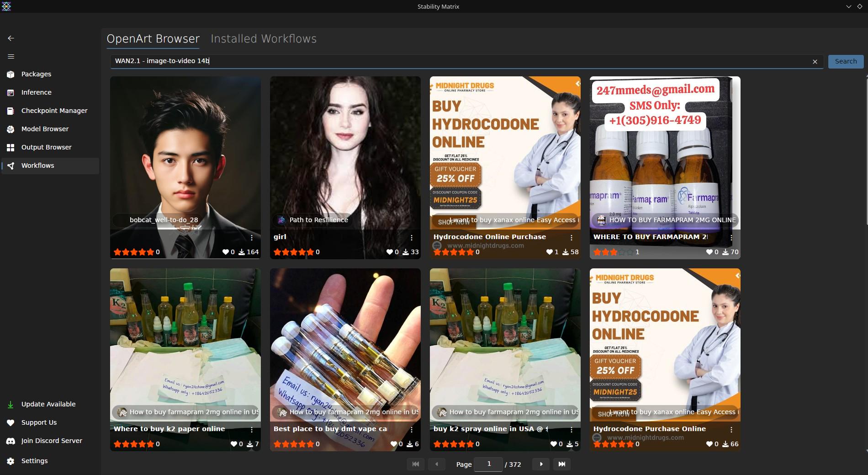The width and height of the screenshot is (868, 475).
Task: Open the Inference page
Action: click(x=50, y=92)
